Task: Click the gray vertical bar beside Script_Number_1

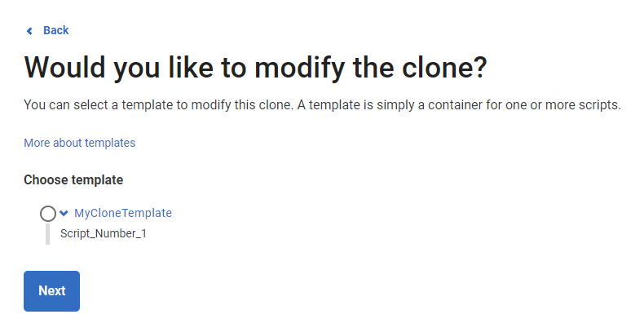Action: [x=48, y=234]
